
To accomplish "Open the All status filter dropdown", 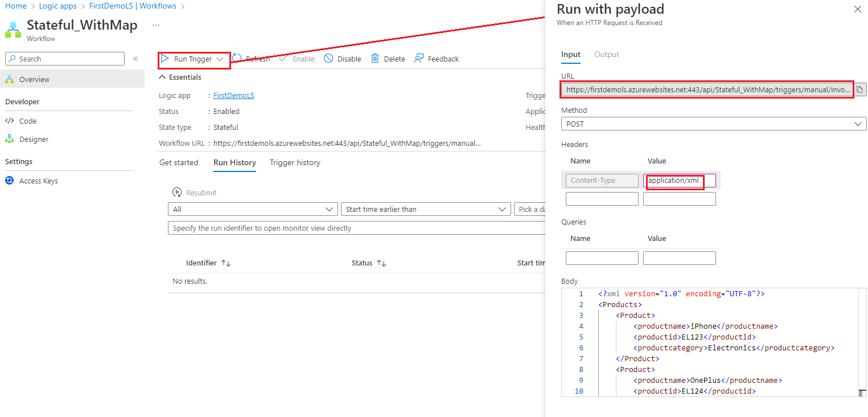I will [253, 209].
